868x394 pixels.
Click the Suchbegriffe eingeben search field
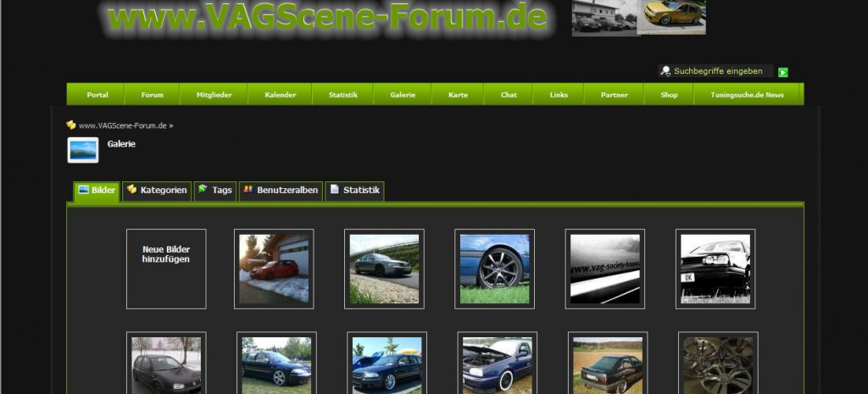tap(721, 71)
